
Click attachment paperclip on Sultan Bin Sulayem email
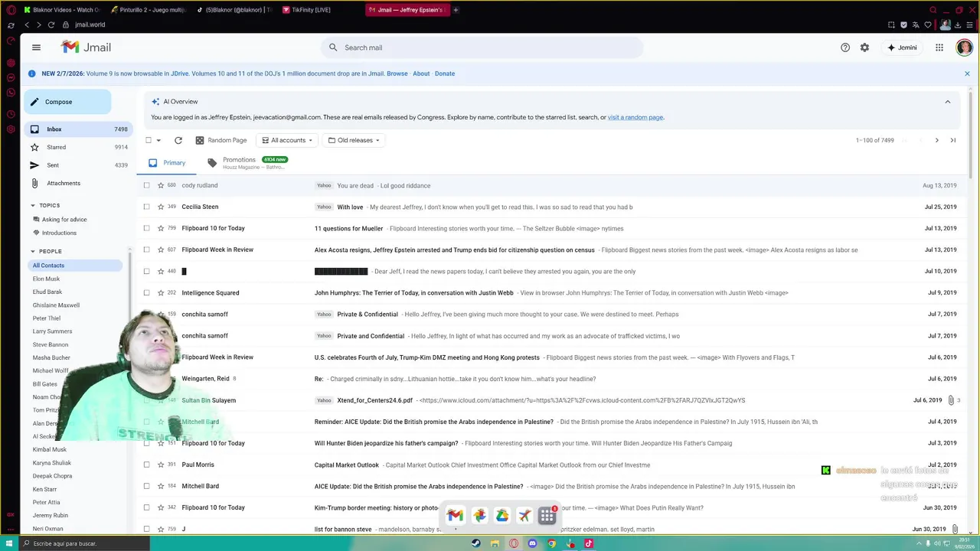[950, 400]
